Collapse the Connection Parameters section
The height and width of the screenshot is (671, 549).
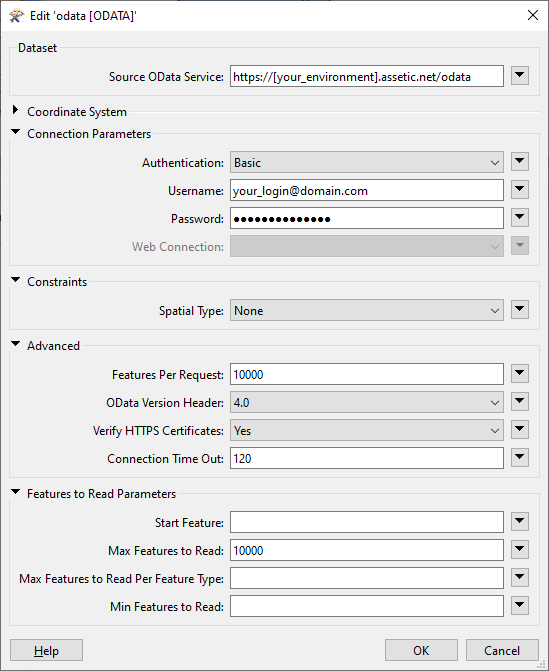[x=15, y=132]
